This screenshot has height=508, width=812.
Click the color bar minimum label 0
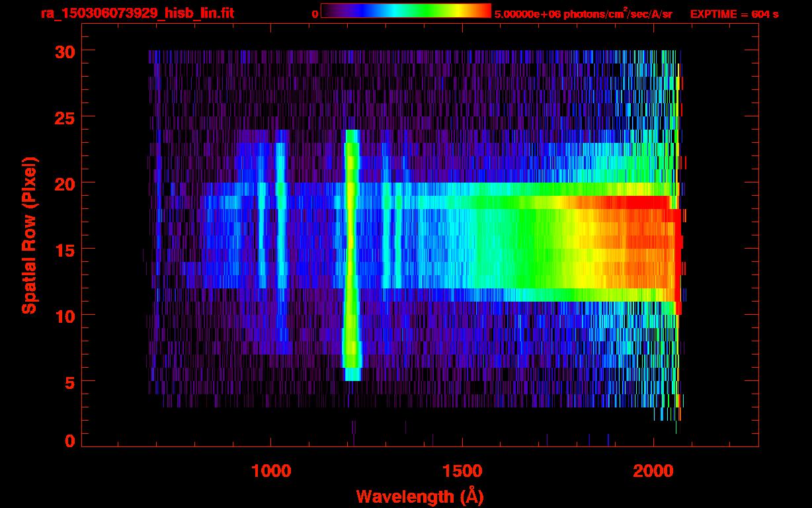(x=314, y=14)
